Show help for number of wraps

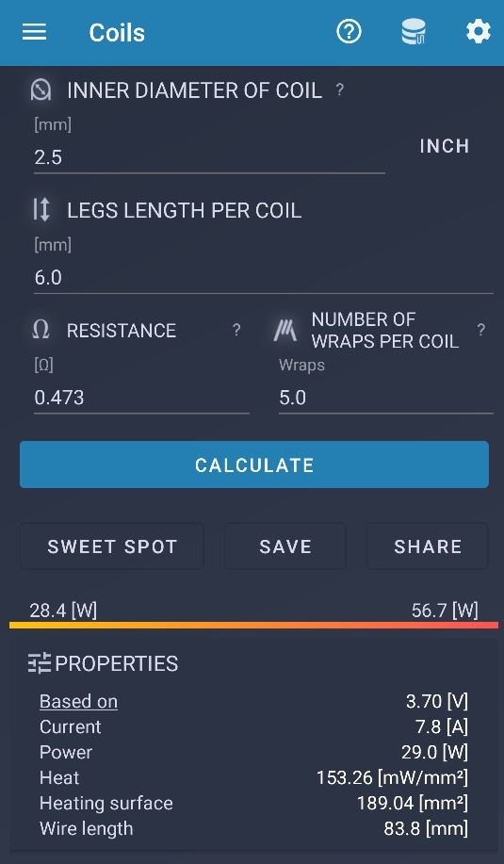point(480,330)
